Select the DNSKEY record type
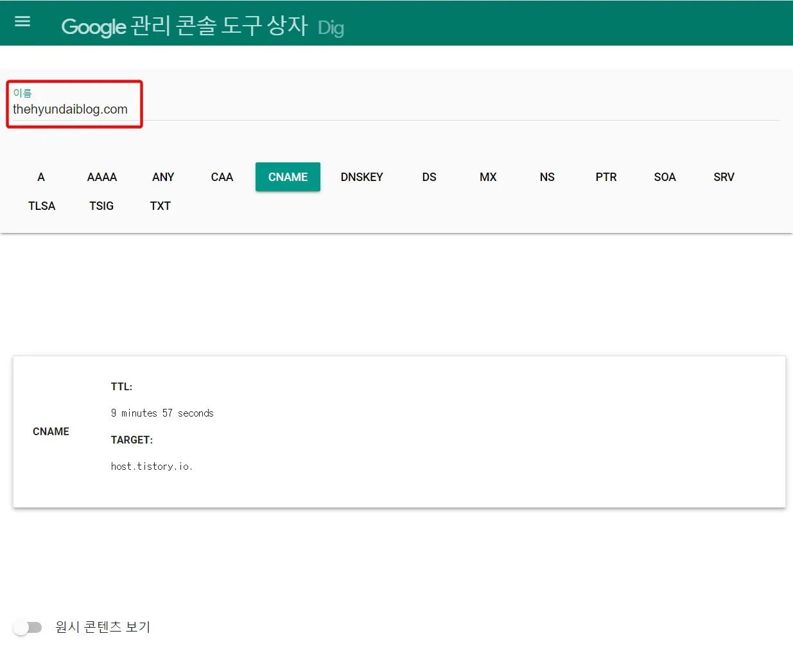Screen dimensions: 793x672 point(362,177)
